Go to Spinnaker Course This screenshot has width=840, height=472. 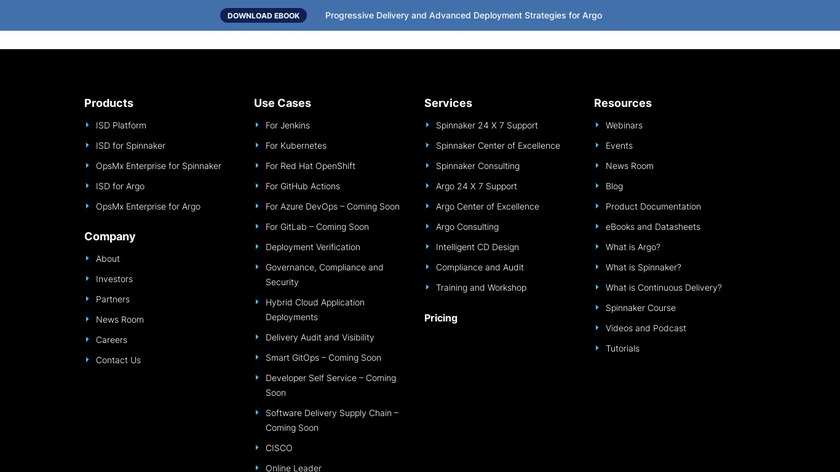641,309
